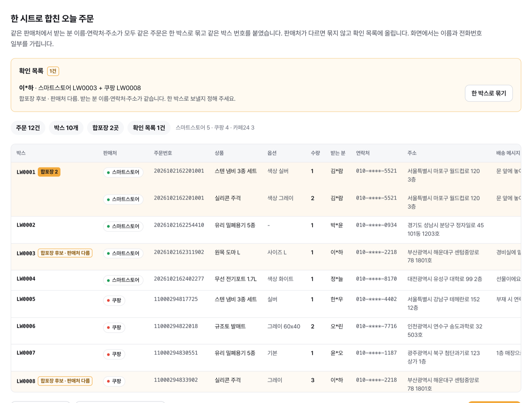Click the 받는 분 column header
The image size is (532, 403).
(338, 153)
